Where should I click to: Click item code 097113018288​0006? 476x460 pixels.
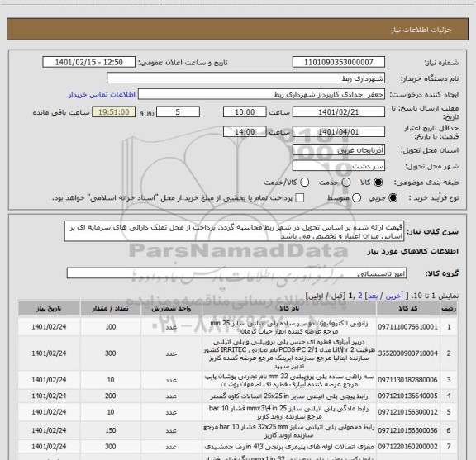click(x=407, y=380)
